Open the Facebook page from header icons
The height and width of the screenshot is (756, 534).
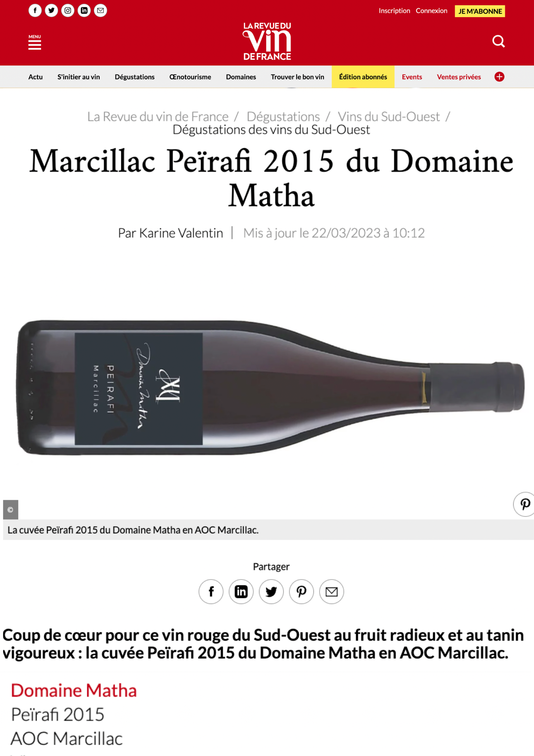35,11
